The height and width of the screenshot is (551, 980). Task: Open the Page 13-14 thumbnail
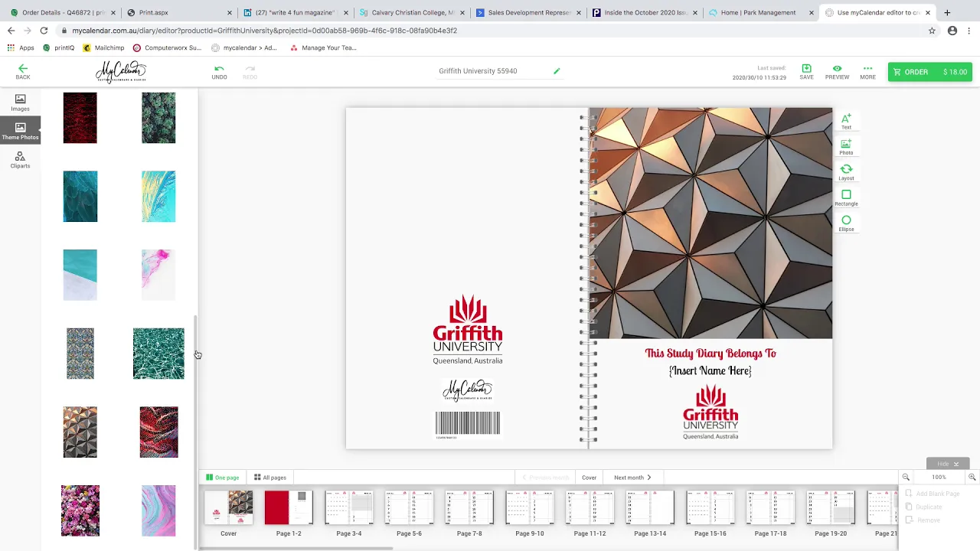[650, 508]
